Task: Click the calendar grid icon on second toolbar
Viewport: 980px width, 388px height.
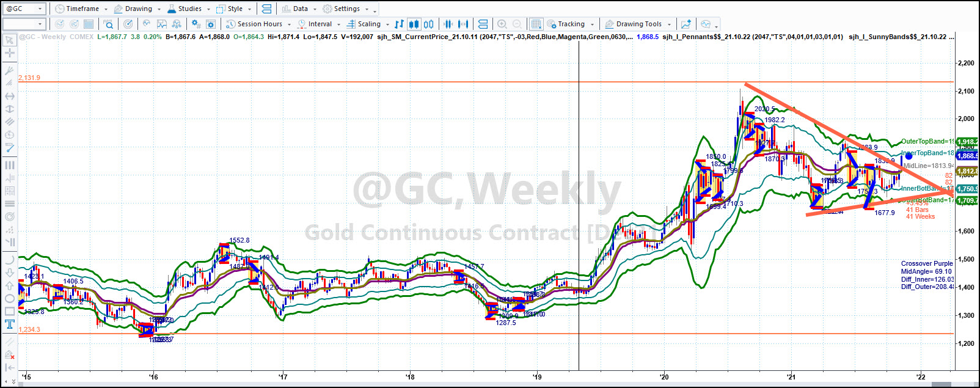Action: click(89, 24)
